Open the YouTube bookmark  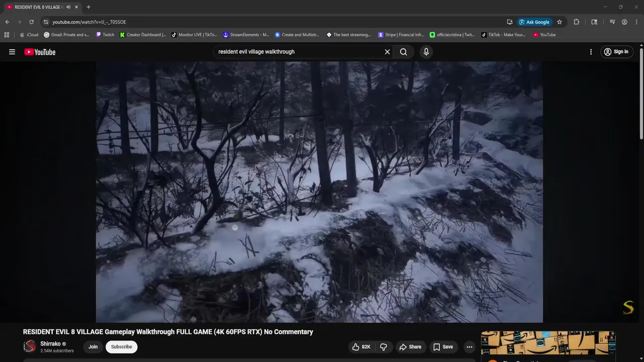tap(544, 35)
